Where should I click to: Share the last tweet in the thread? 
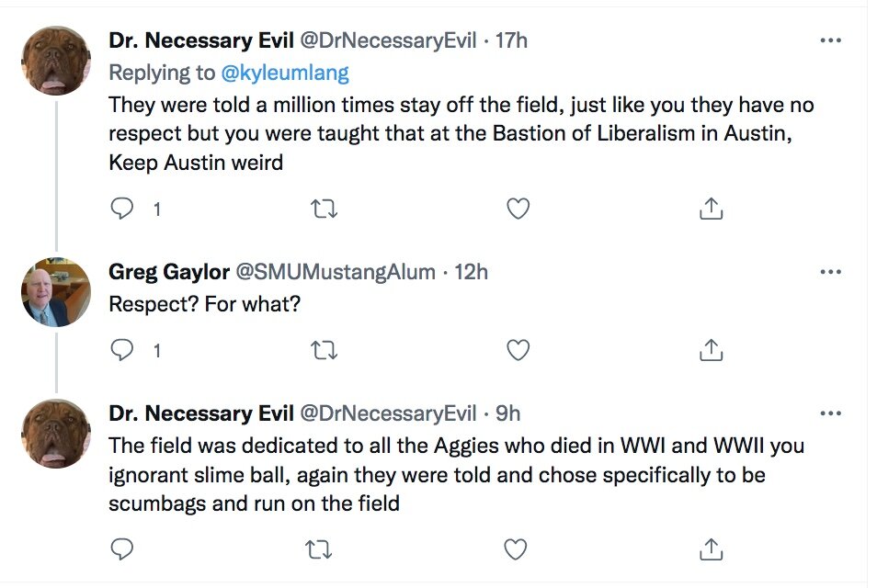coord(711,549)
